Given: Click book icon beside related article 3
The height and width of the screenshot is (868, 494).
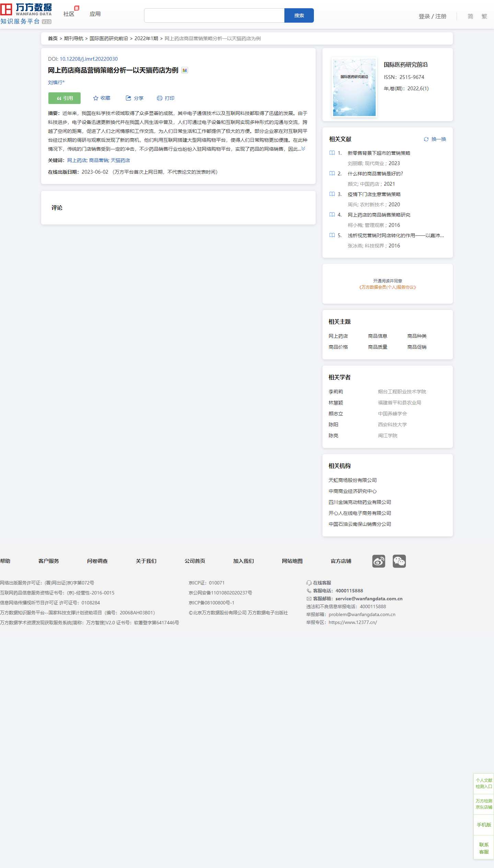Looking at the screenshot, I should point(332,194).
